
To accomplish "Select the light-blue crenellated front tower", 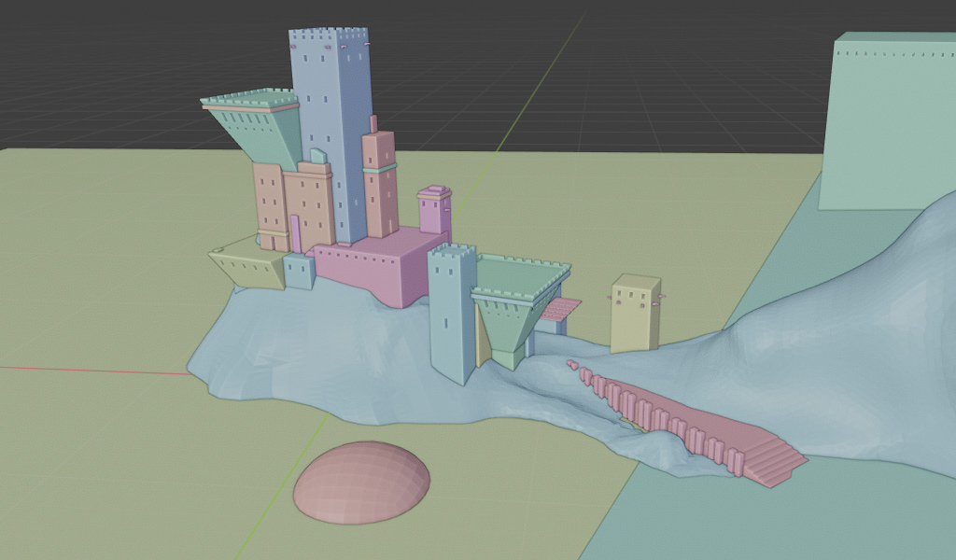I will tap(452, 314).
